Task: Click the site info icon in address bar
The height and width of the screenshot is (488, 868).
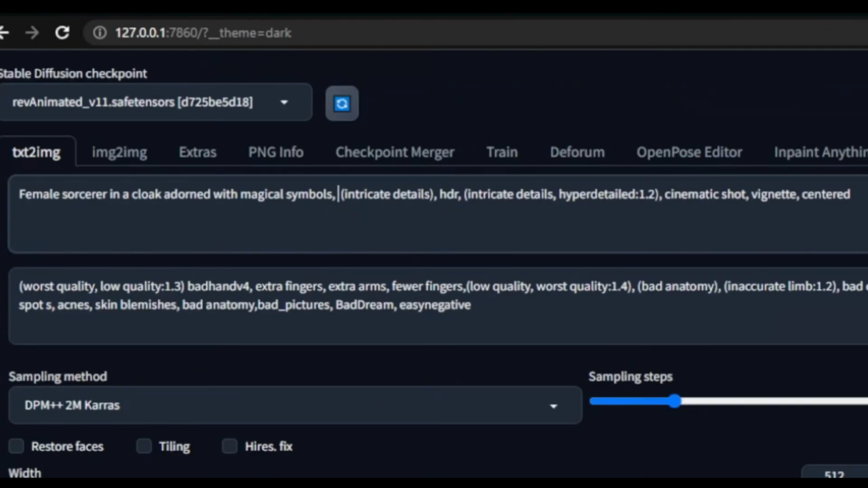Action: coord(100,33)
